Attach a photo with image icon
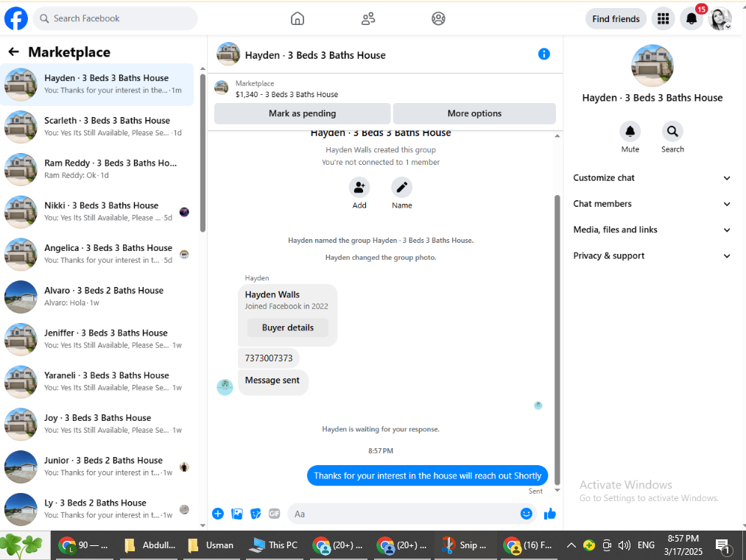The image size is (746, 560). click(x=237, y=514)
